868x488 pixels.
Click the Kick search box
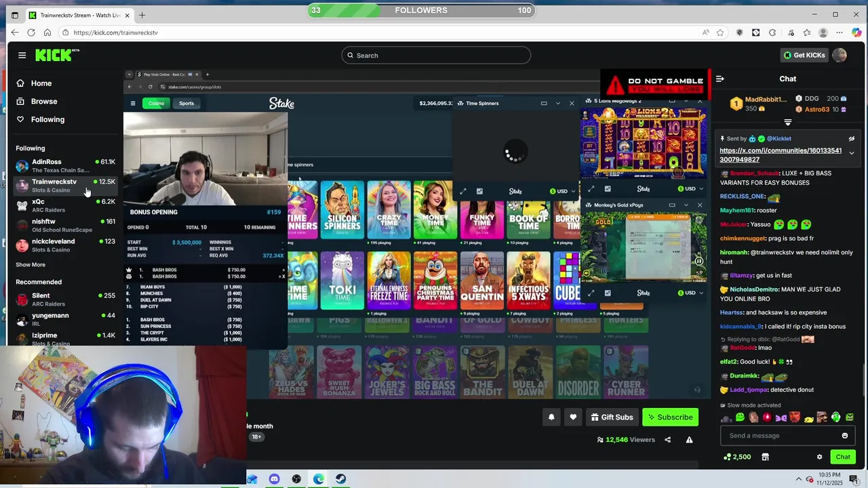click(x=435, y=56)
